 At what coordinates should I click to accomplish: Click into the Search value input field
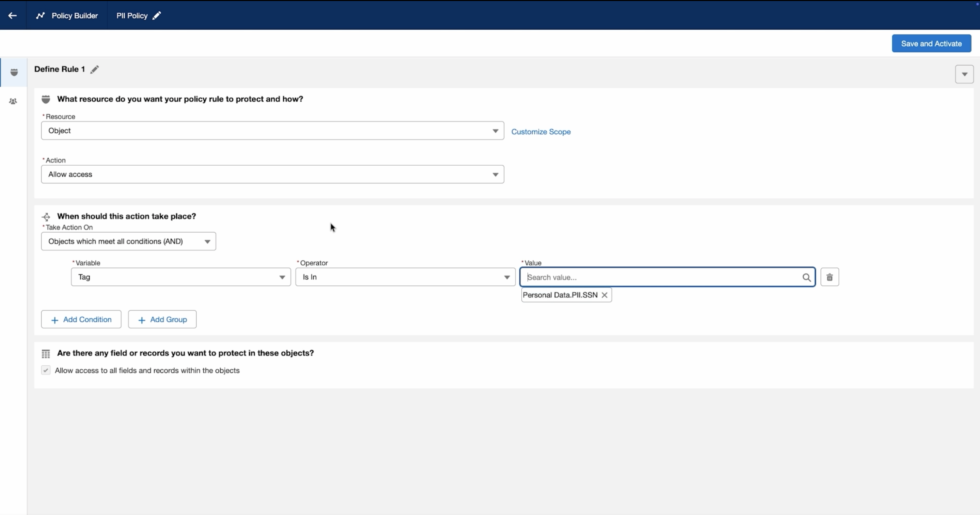(x=662, y=278)
